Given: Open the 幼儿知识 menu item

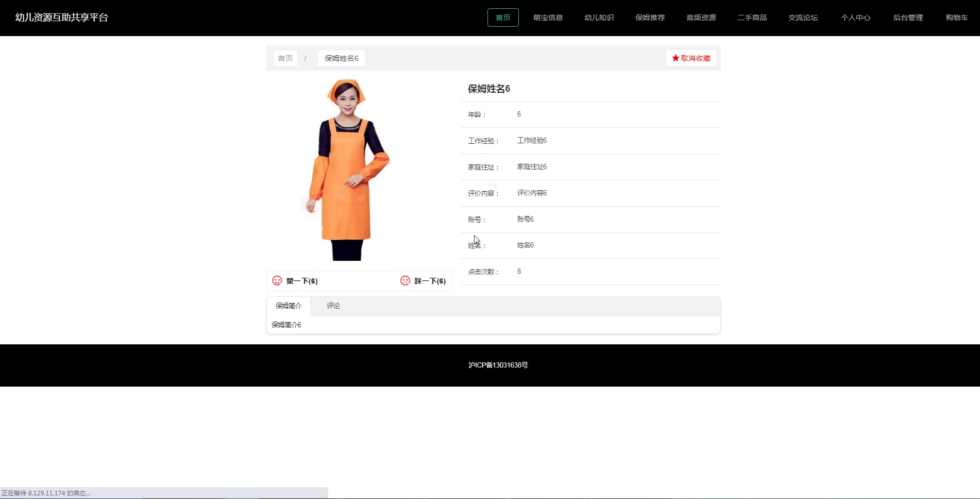Looking at the screenshot, I should tap(599, 18).
